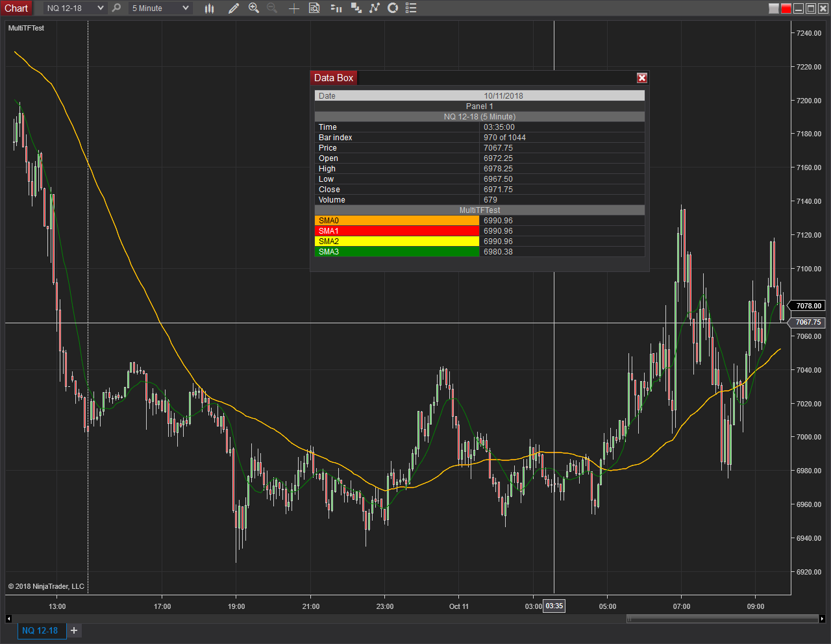Click the right arrow of horizontal scrollbar
831x644 pixels.
coord(822,619)
